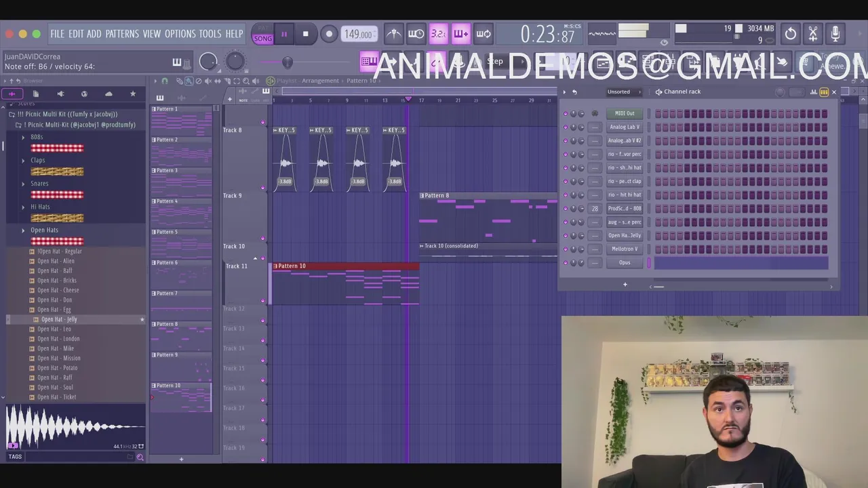The height and width of the screenshot is (488, 868).
Task: Collapse the Picnic Multi Kit (Tumly x Jacobvj) folder
Action: pyautogui.click(x=67, y=114)
